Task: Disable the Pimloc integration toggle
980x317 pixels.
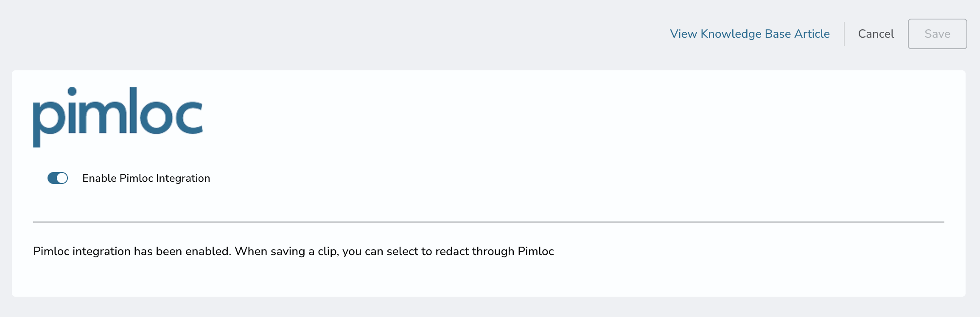Action: [58, 178]
